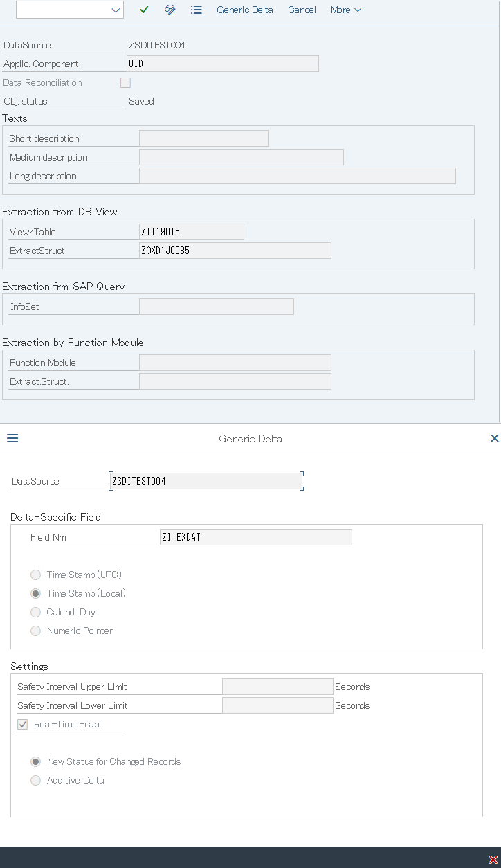Select the Numeric Pointer option
Viewport: 501px width, 868px height.
coord(35,631)
